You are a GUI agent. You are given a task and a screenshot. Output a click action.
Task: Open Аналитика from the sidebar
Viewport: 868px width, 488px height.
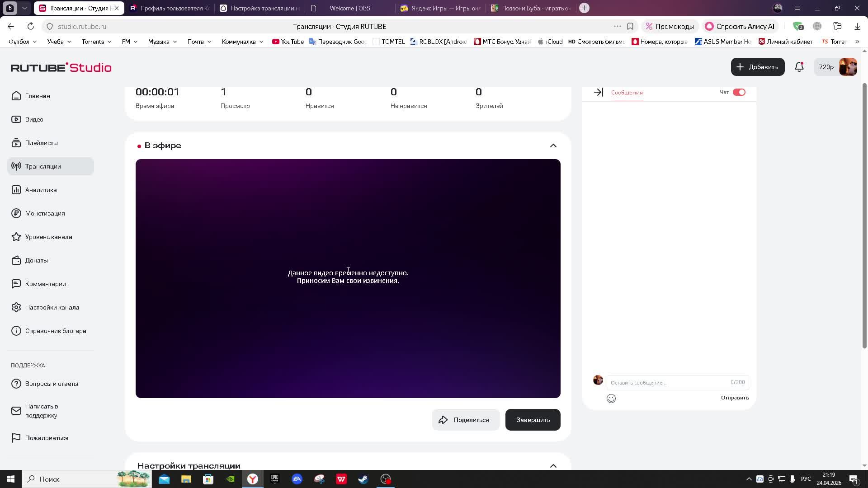pos(41,190)
